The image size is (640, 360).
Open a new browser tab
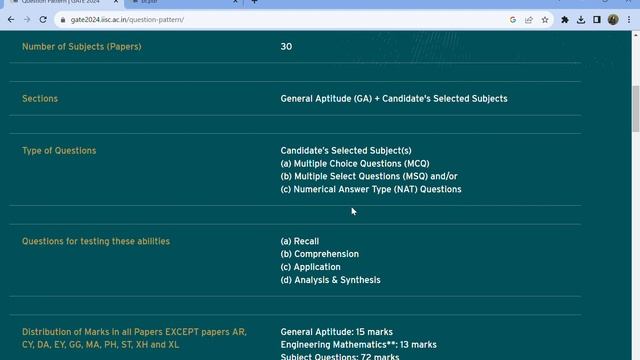click(x=254, y=2)
